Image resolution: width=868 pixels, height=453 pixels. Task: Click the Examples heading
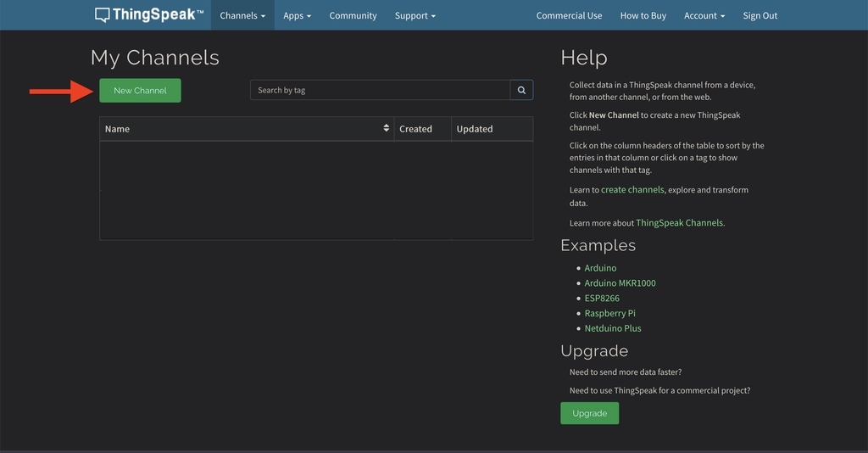tap(598, 245)
